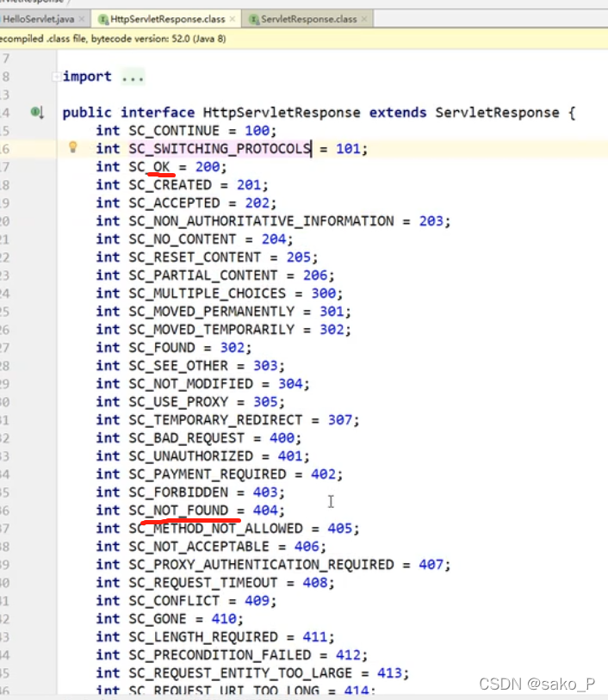Click the 'extends' keyword
The width and height of the screenshot is (608, 700).
coord(397,113)
